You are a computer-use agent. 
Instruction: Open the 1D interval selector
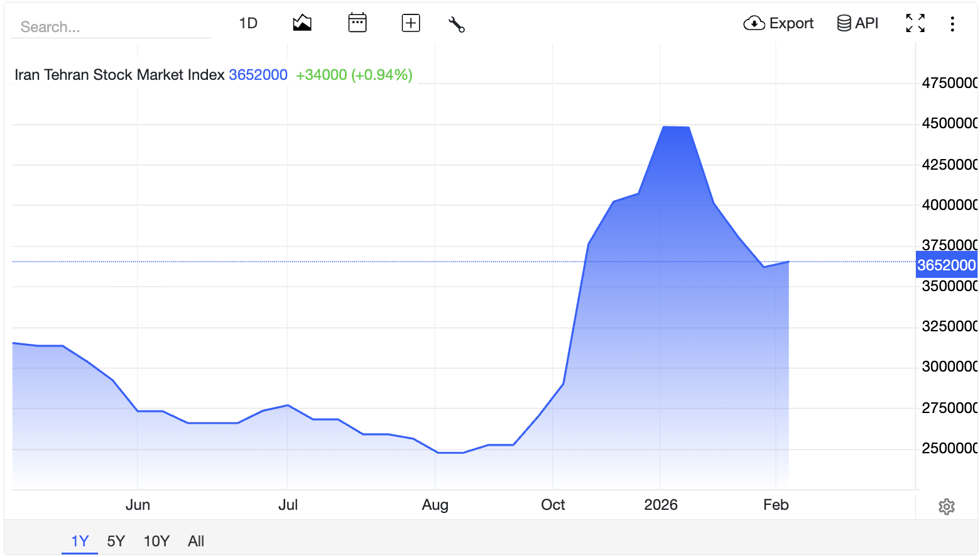(248, 23)
